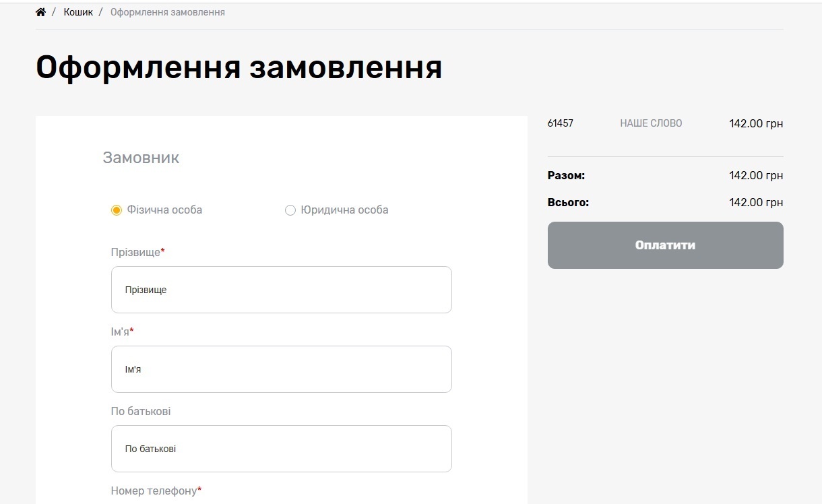
Task: Click the Разом subtotal amount
Action: click(x=755, y=175)
